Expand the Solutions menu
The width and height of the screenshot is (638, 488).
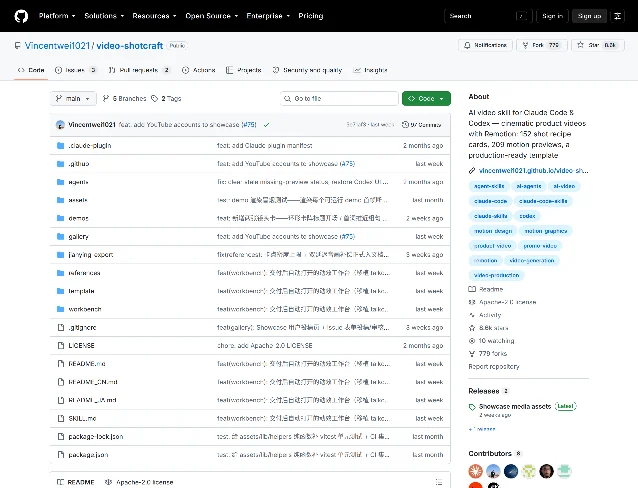click(x=104, y=16)
